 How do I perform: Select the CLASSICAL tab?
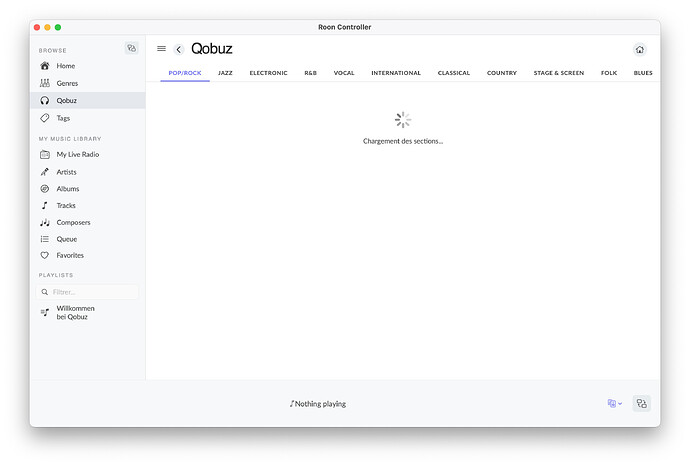tap(454, 73)
